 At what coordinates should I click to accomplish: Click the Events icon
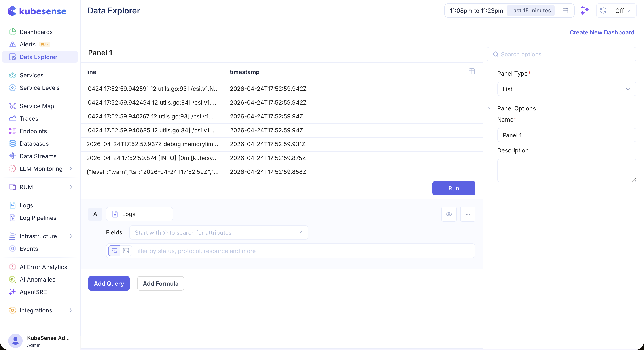point(13,248)
